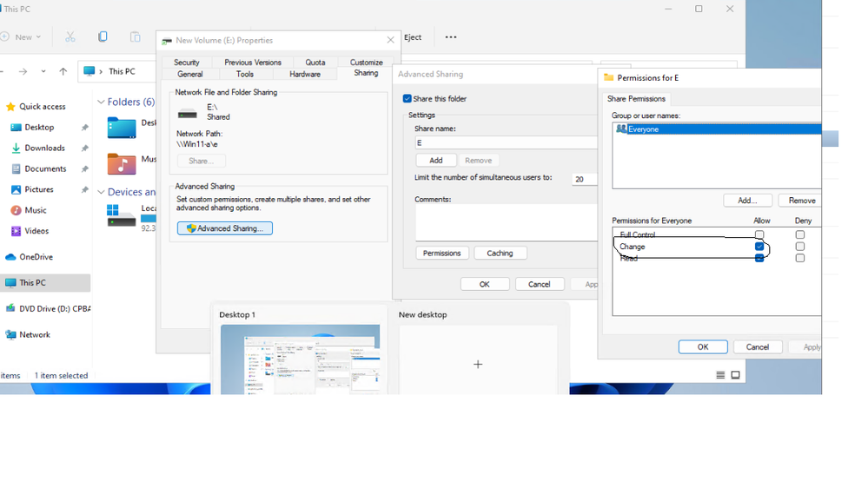Click Permissions button in Advanced Sharing
868x488 pixels.
pos(441,253)
